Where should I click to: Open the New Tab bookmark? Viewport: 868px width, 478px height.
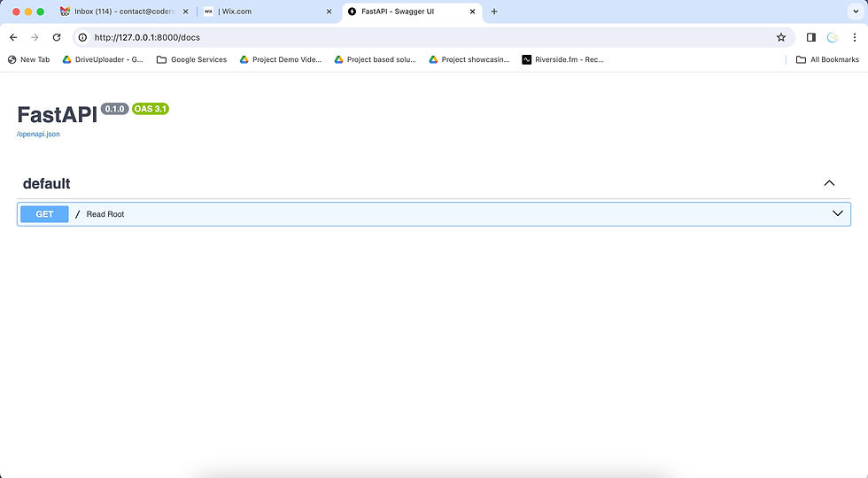28,59
